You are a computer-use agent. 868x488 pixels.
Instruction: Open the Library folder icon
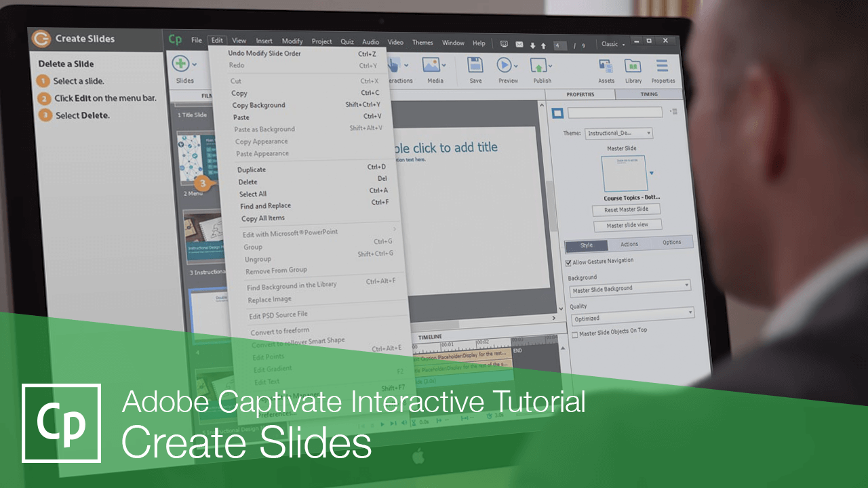633,66
